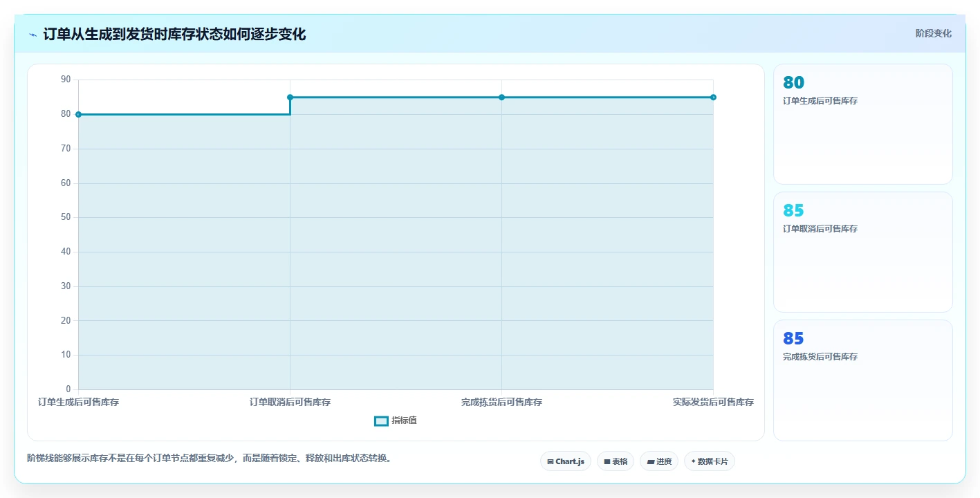Click the page title 订单从生成到发货时库存状态如何逐步变化
Screen dimensions: 980x498
point(174,34)
